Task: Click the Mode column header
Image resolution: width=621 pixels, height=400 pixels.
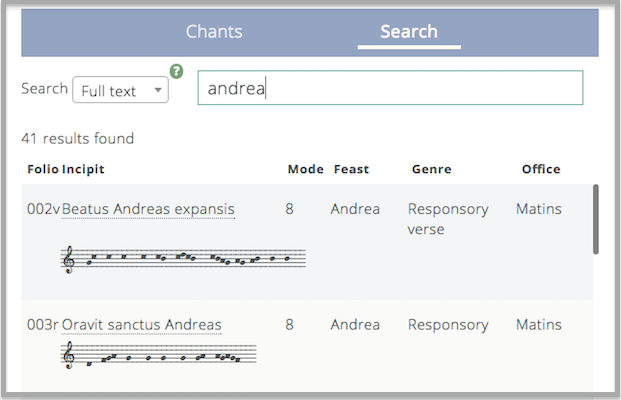Action: pyautogui.click(x=305, y=169)
